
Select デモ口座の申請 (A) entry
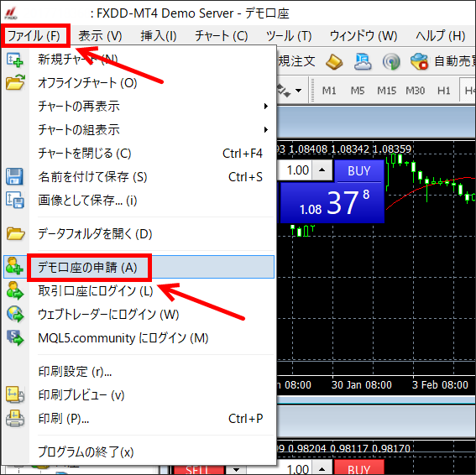(139, 267)
